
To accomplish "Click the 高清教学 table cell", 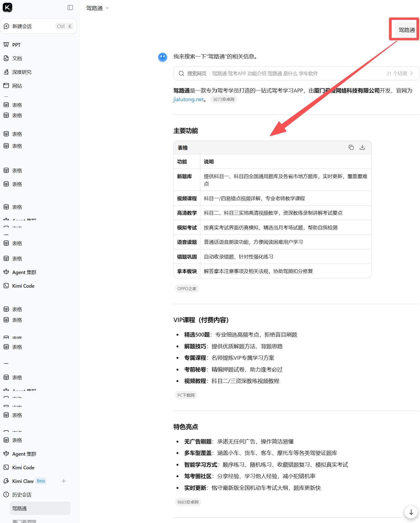I will (x=187, y=213).
